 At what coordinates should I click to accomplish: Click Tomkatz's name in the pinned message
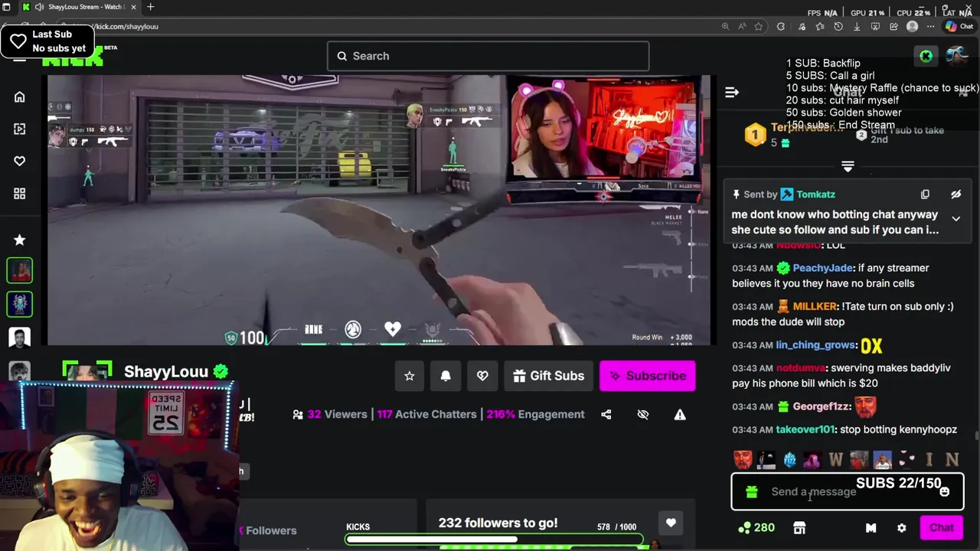[x=815, y=194]
